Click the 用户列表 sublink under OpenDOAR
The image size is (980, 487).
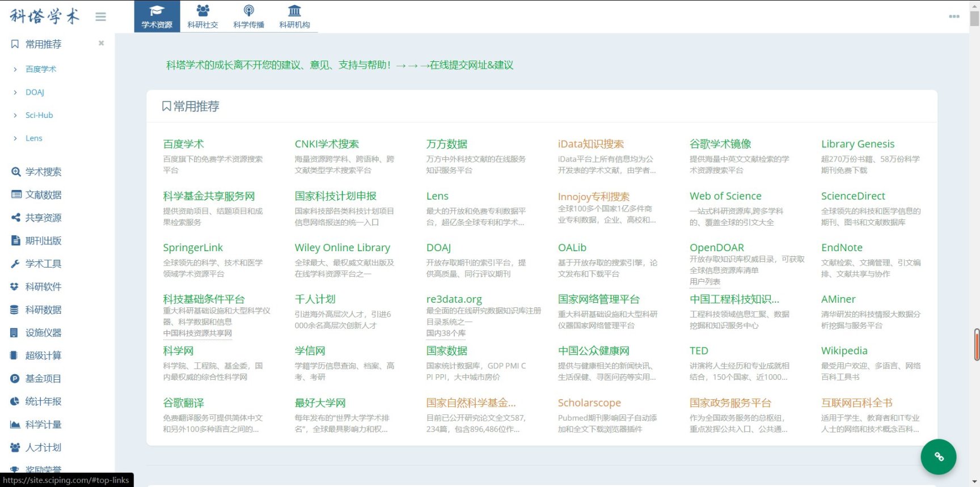(x=705, y=282)
